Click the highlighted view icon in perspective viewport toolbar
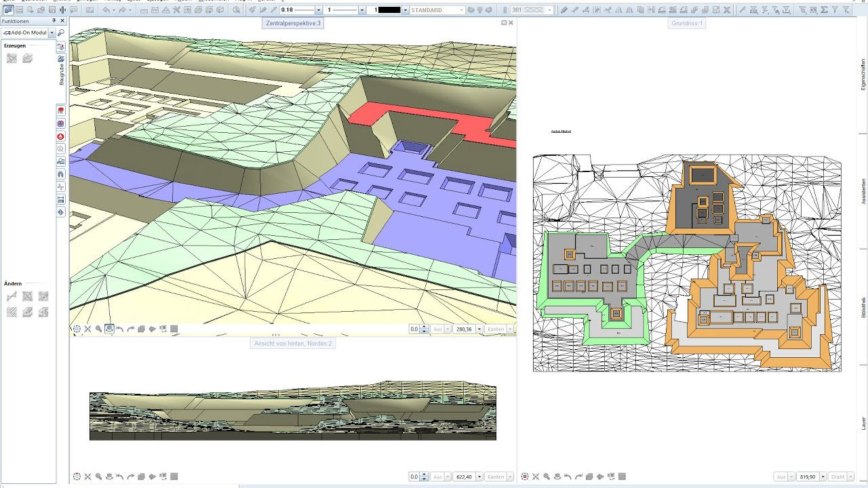 coord(109,329)
